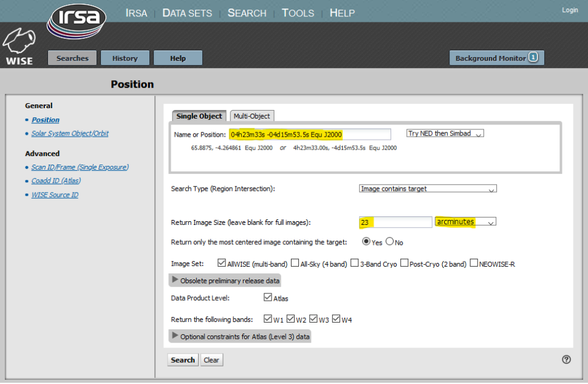The width and height of the screenshot is (588, 384).
Task: Enable 3-Band Cryo image set
Action: pyautogui.click(x=354, y=263)
